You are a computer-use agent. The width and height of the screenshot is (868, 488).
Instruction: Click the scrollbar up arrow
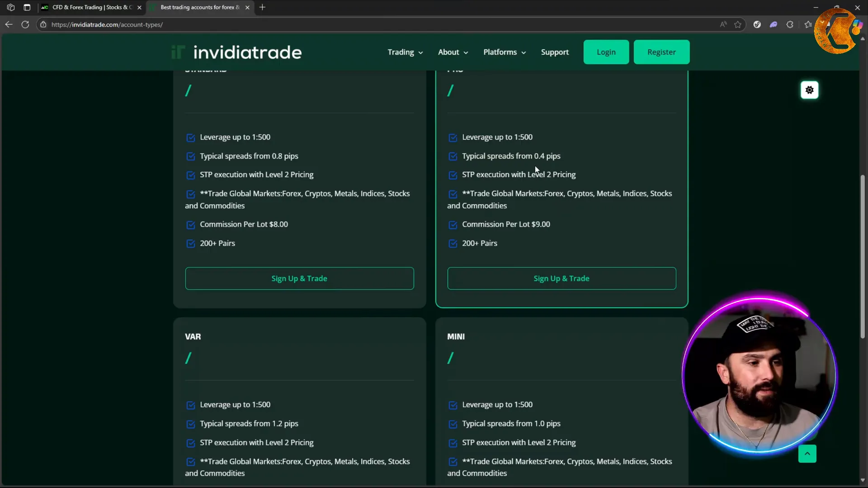(x=863, y=39)
